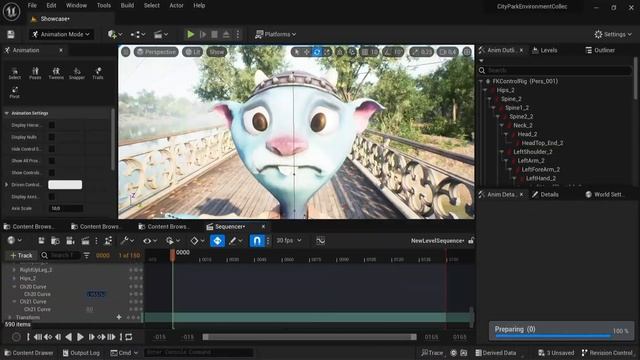Toggle auto-key diamond button in Sequencer
The image size is (640, 360).
[x=217, y=241]
